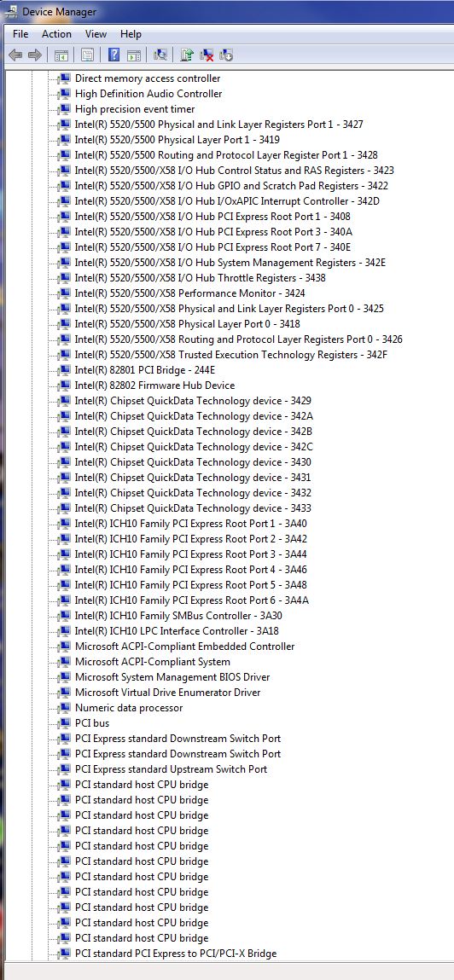Select I/O Hub I/OxAPIC Interrupt Controller - 342D

tap(227, 201)
